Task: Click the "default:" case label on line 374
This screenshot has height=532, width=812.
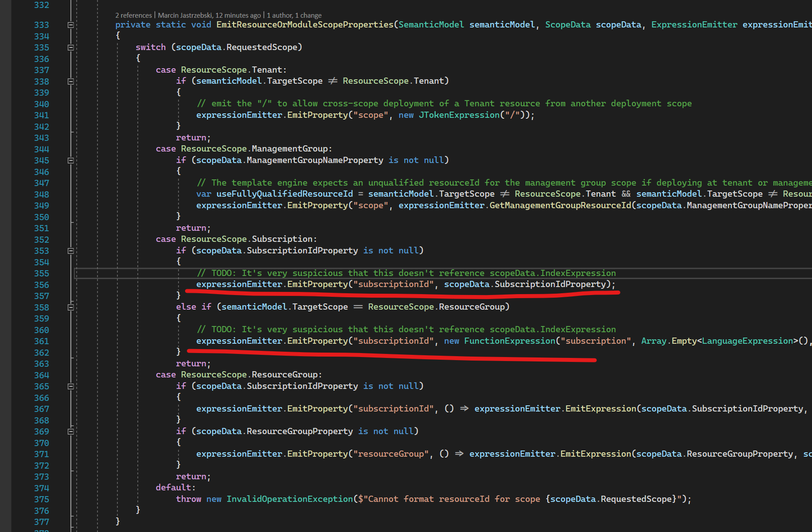Action: click(174, 487)
